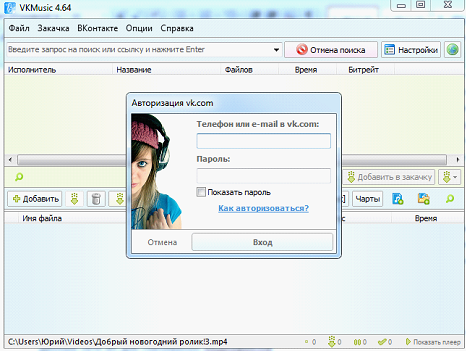Screen dimensions: 466x362
Task: Click the Отмена button in dialog
Action: pyautogui.click(x=162, y=242)
